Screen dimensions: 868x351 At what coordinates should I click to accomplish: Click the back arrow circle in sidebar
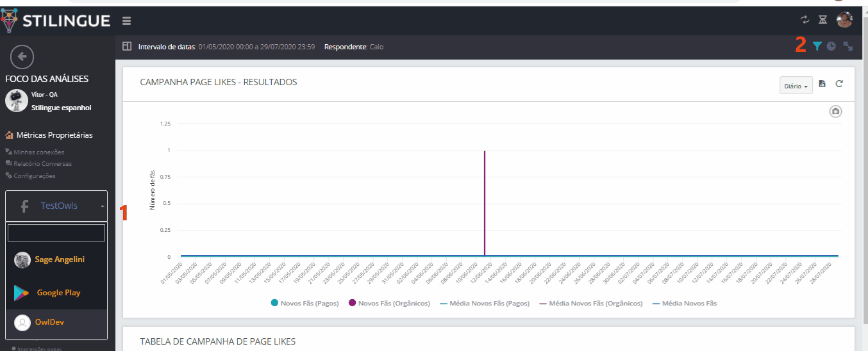coord(22,57)
